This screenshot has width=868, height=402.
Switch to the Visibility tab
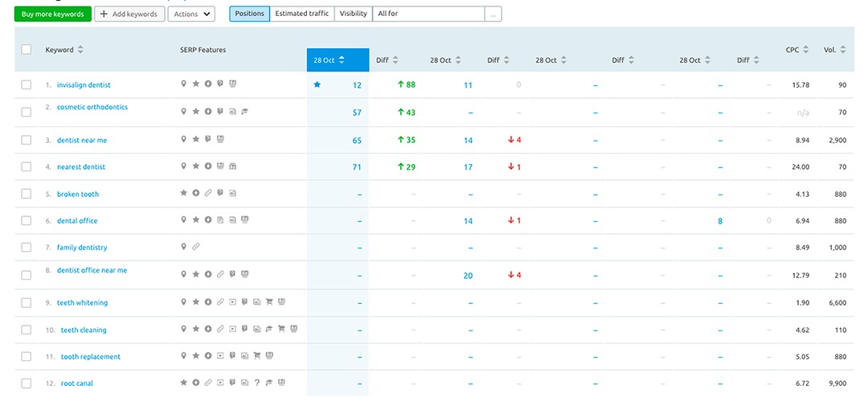click(x=353, y=14)
